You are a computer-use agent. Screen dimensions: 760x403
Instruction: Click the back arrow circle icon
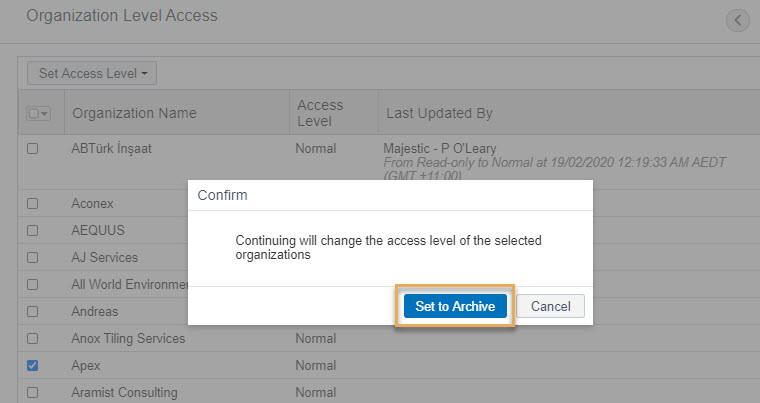click(x=738, y=20)
